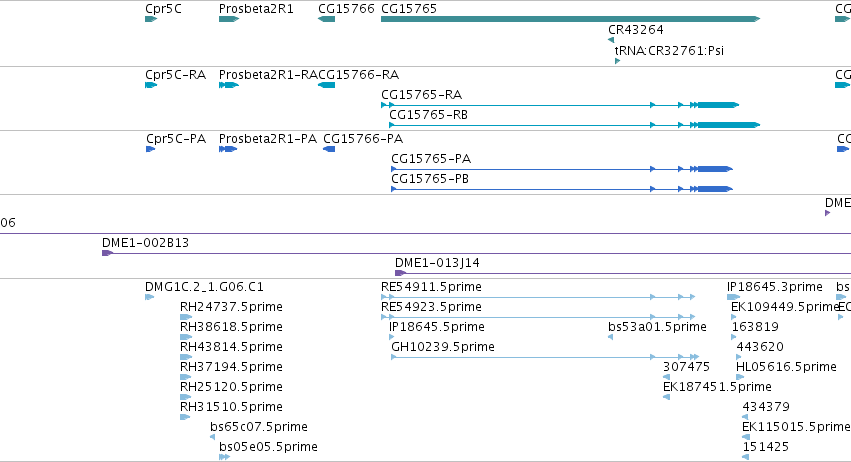Click the IP18645.3prime arrow glyph
Viewport: 851px width, 462px height.
click(733, 297)
